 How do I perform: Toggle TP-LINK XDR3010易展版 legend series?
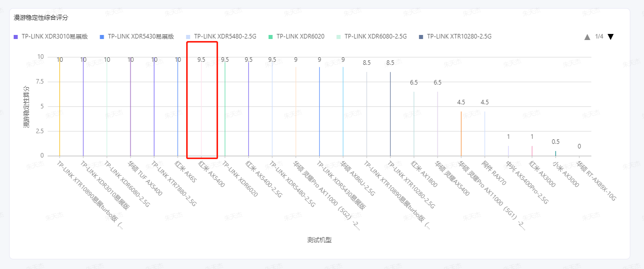click(x=51, y=36)
